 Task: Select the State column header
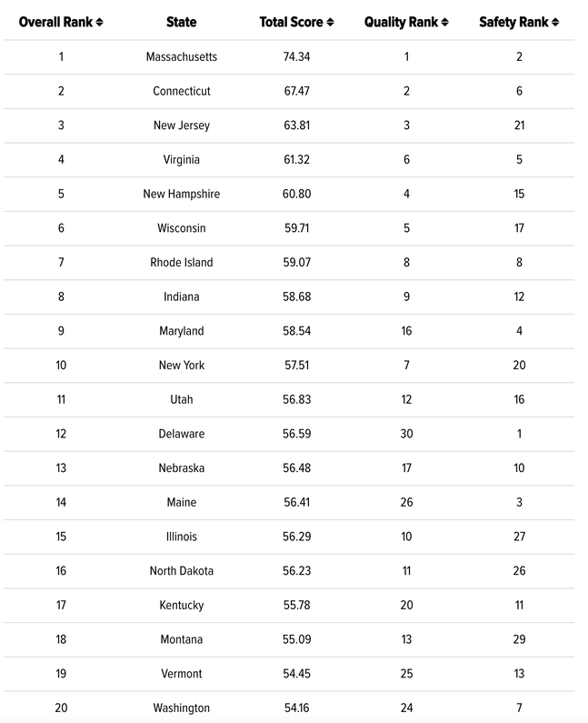click(x=182, y=22)
